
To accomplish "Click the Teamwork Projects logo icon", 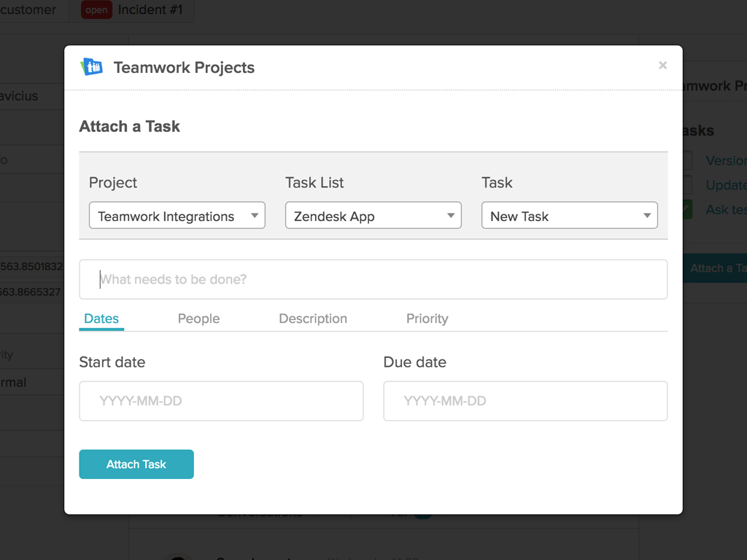I will click(x=91, y=67).
